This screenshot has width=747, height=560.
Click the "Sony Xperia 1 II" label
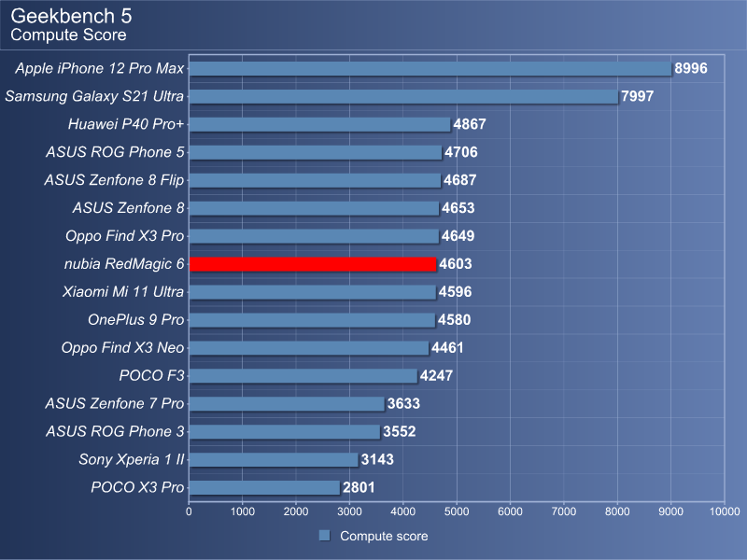(x=132, y=459)
